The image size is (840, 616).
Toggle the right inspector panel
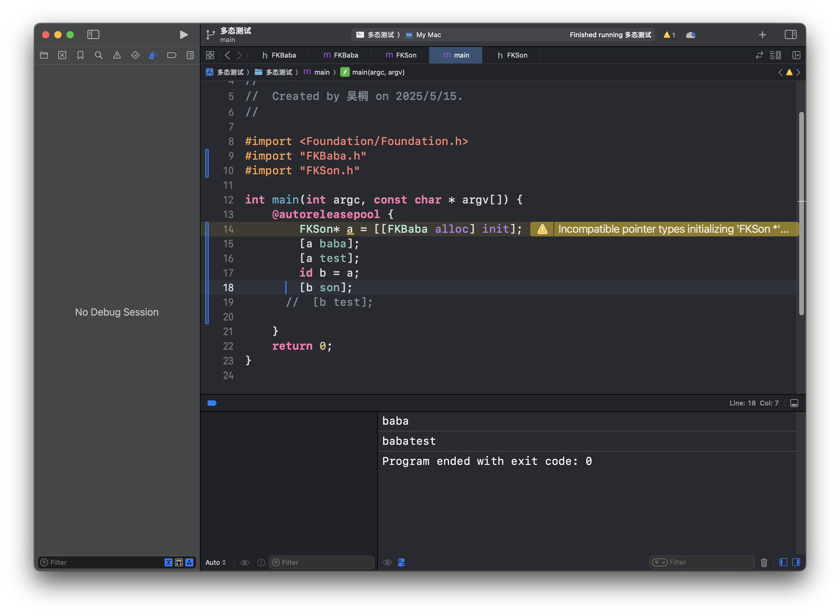(x=790, y=35)
